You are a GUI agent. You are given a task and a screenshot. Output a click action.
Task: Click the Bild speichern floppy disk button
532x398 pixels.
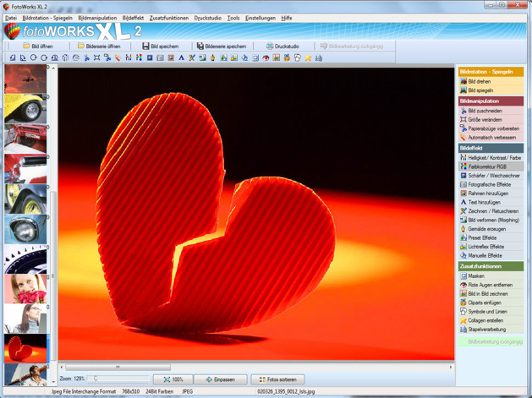(161, 46)
